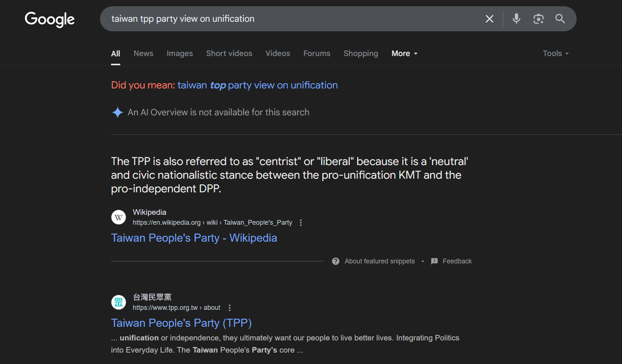Screen dimensions: 622x364
Task: Open the Forums tab
Action: [317, 53]
